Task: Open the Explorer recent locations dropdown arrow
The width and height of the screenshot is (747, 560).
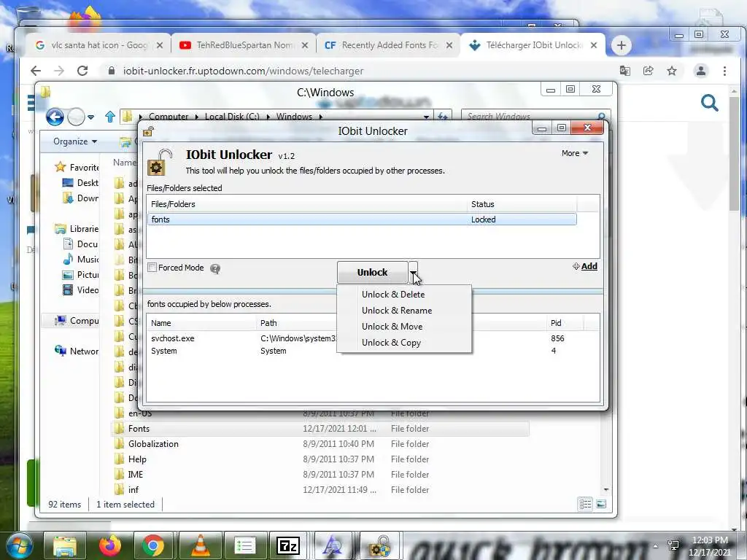Action: pos(90,117)
